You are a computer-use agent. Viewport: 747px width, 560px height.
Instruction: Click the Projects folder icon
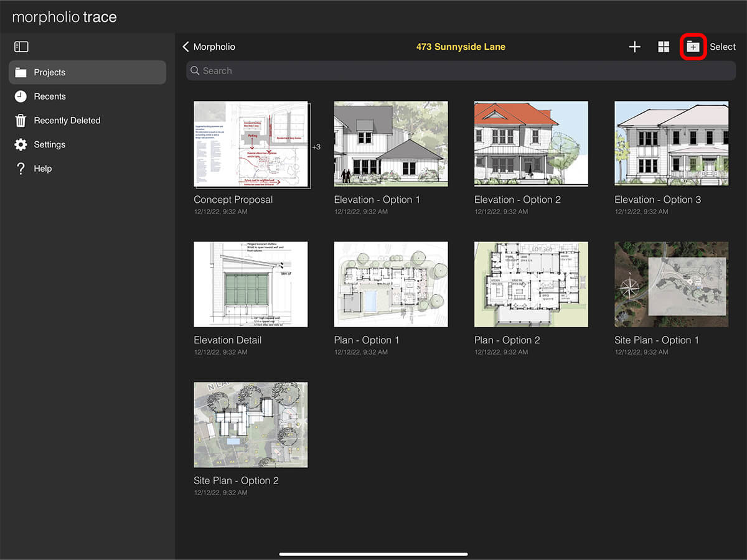[21, 73]
